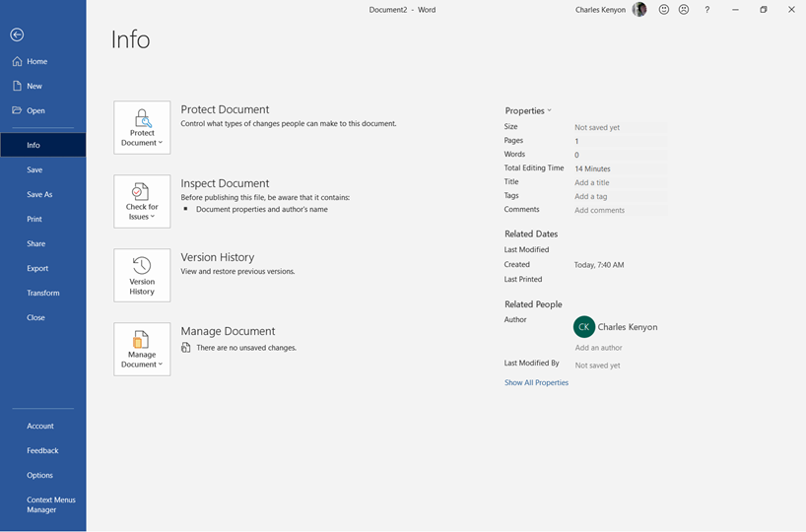Viewport: 806px width, 532px height.
Task: Open the Print page
Action: click(43, 219)
